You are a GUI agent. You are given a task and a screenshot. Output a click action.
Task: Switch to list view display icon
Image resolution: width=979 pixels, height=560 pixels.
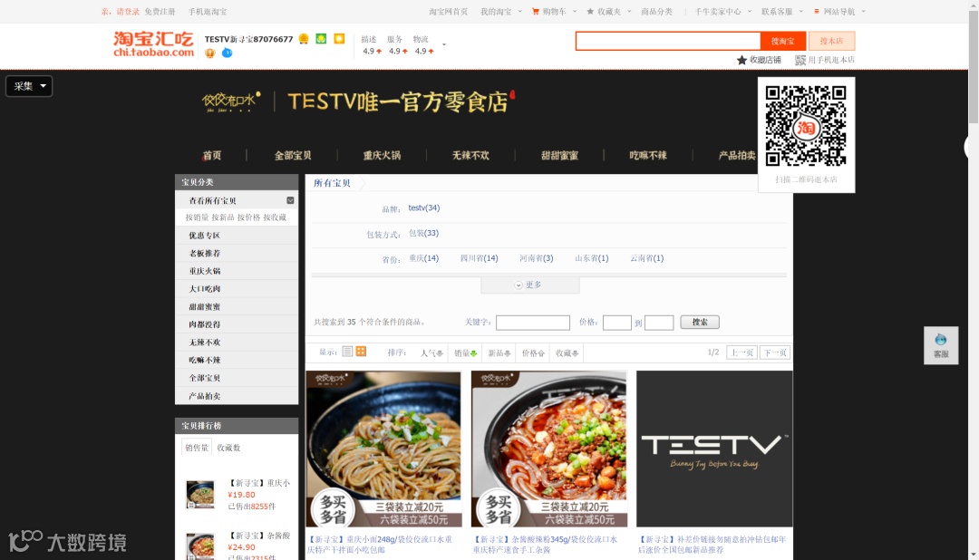tap(347, 352)
